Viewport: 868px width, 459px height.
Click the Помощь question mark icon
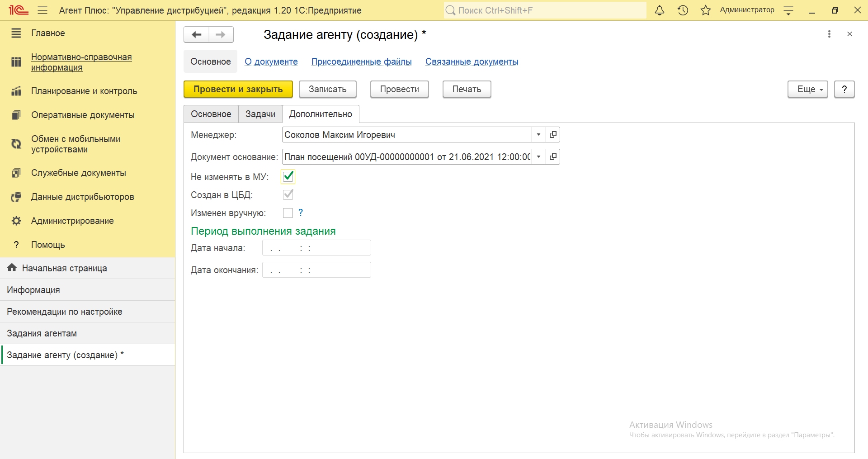coord(16,245)
